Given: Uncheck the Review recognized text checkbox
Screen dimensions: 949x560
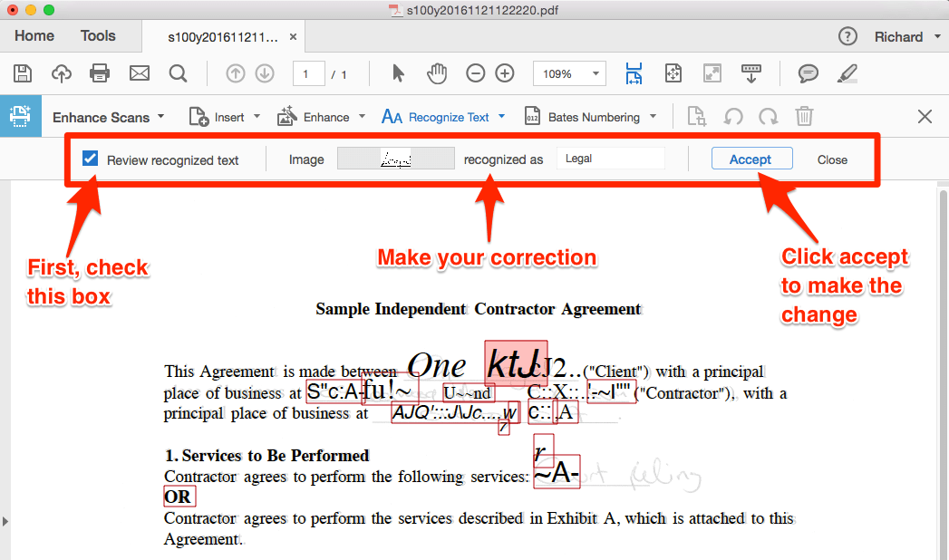Looking at the screenshot, I should coord(91,159).
